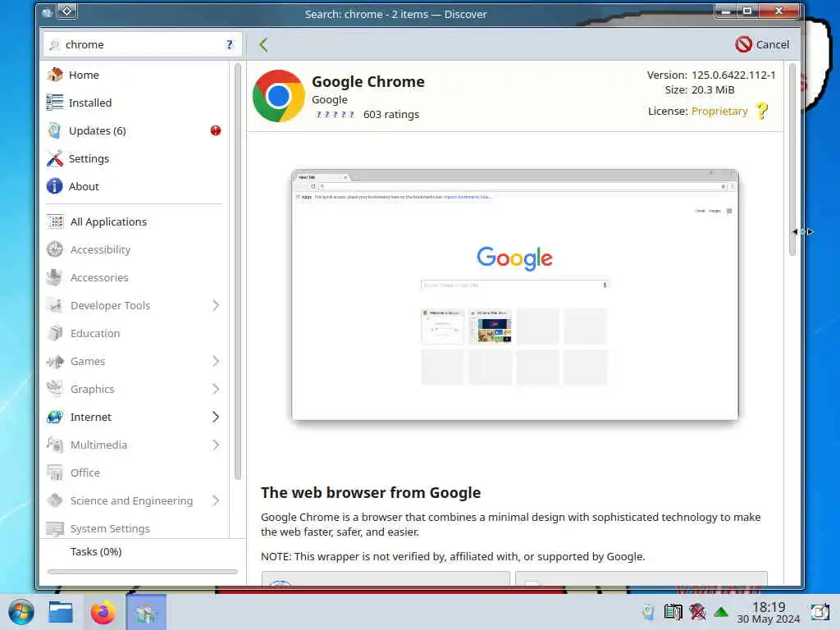Open the Installed list icon
The width and height of the screenshot is (840, 630).
[55, 103]
